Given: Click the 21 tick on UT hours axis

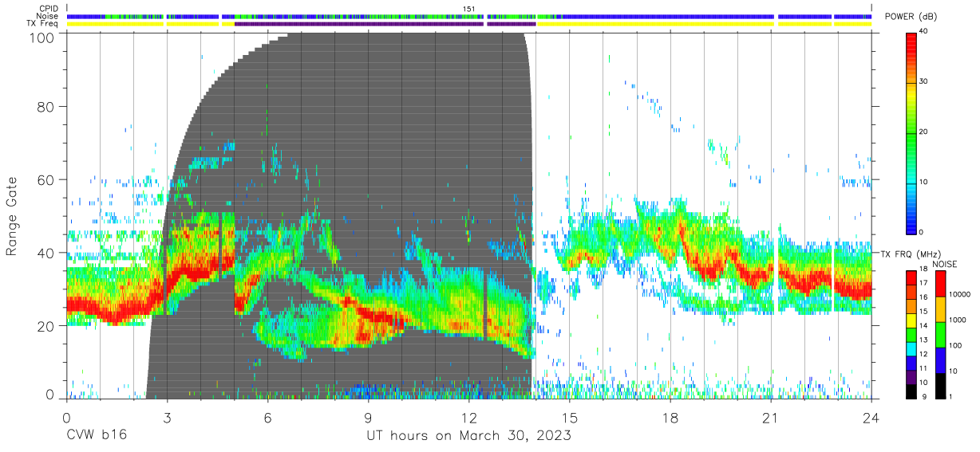Looking at the screenshot, I should [x=771, y=418].
